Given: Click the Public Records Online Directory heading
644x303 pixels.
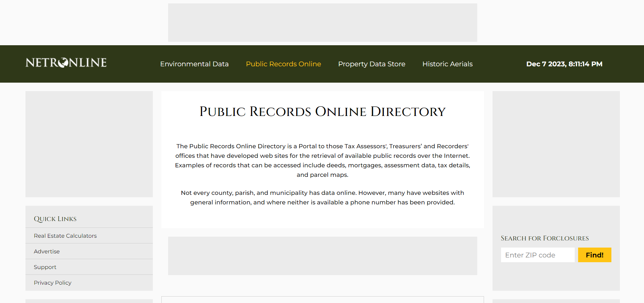Looking at the screenshot, I should tap(322, 112).
